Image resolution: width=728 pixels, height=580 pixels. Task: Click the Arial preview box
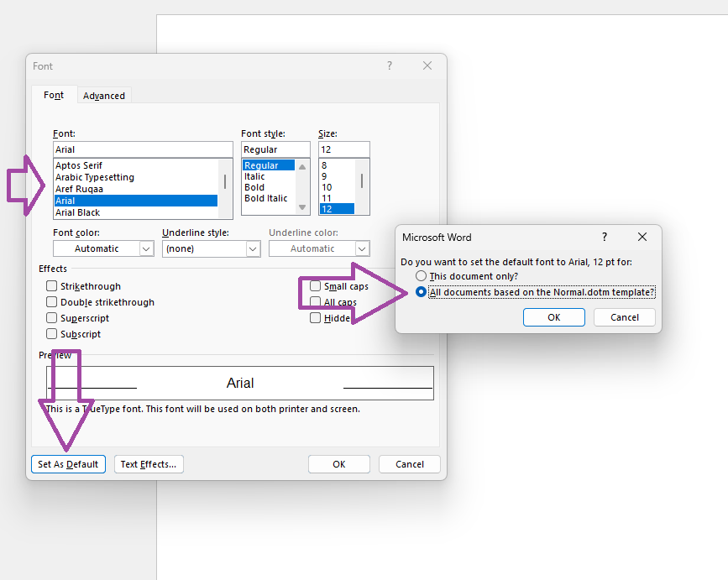coord(240,383)
